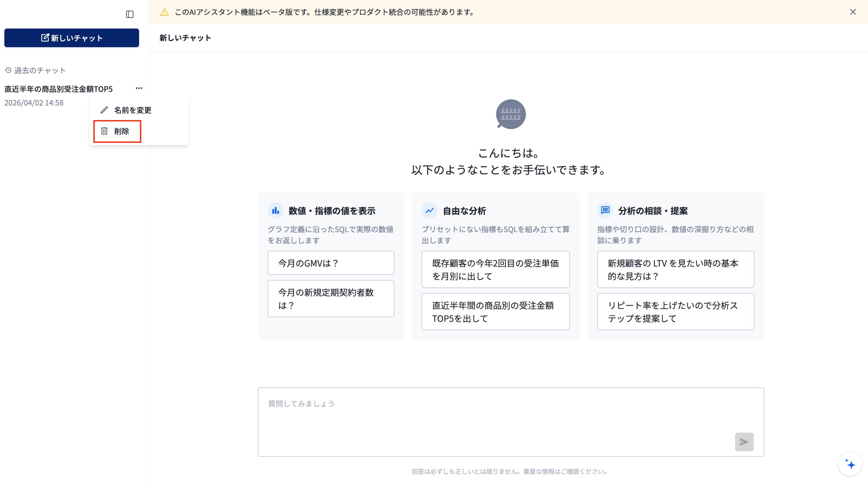The width and height of the screenshot is (868, 486).
Task: Open the three-dot menu for 直近半年の商品別受注金額TOP5
Action: click(139, 88)
